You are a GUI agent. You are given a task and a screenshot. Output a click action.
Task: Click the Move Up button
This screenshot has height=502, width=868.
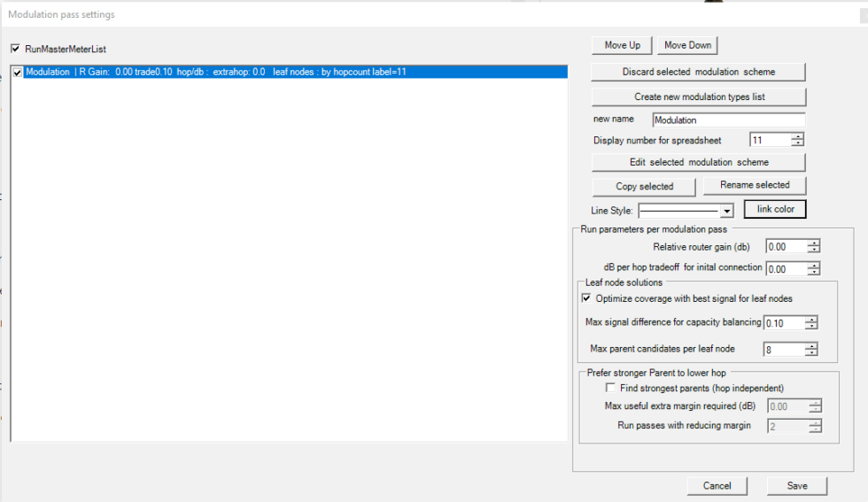[x=622, y=45]
